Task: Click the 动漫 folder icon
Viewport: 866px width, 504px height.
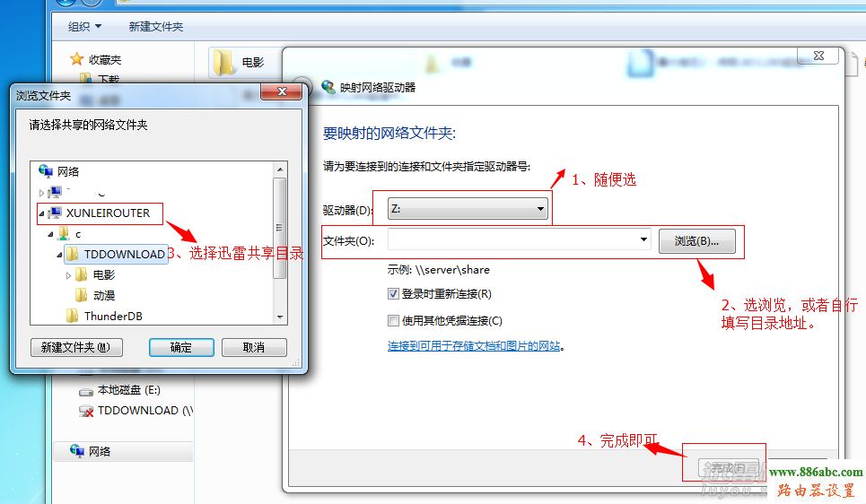Action: (x=81, y=295)
